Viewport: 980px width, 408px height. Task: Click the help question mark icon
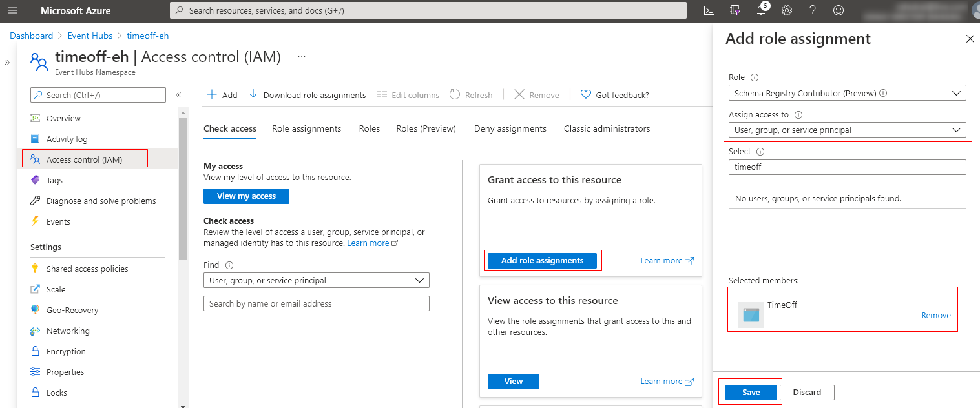[813, 10]
